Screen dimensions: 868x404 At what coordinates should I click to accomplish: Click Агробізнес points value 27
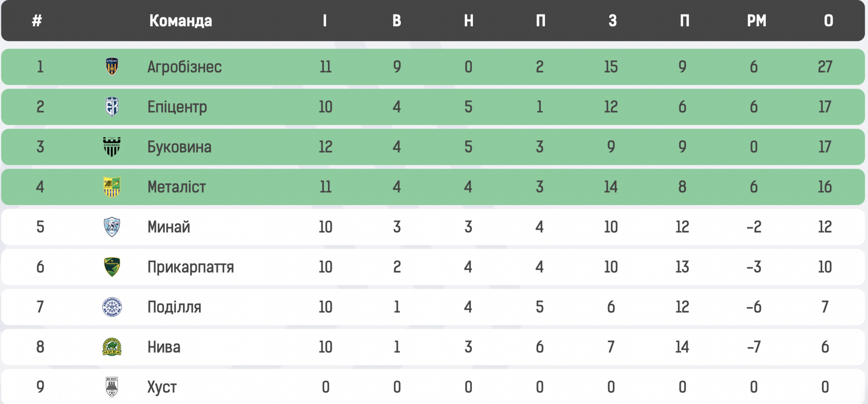click(825, 67)
